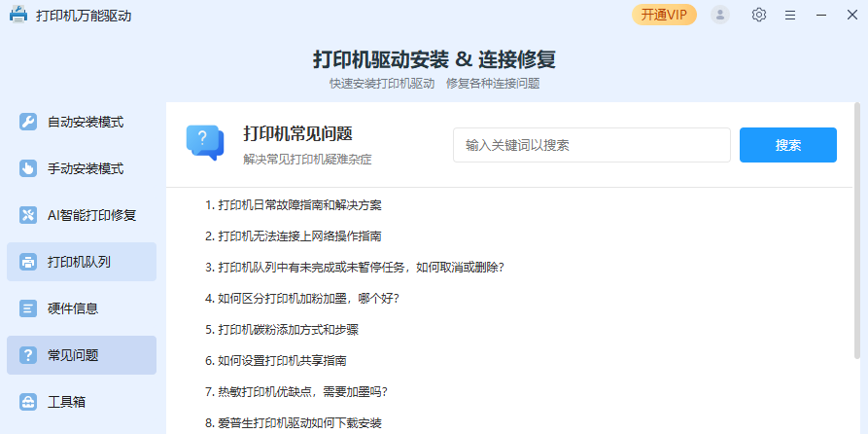Click the wrench icon for 自动安装模式

28,122
